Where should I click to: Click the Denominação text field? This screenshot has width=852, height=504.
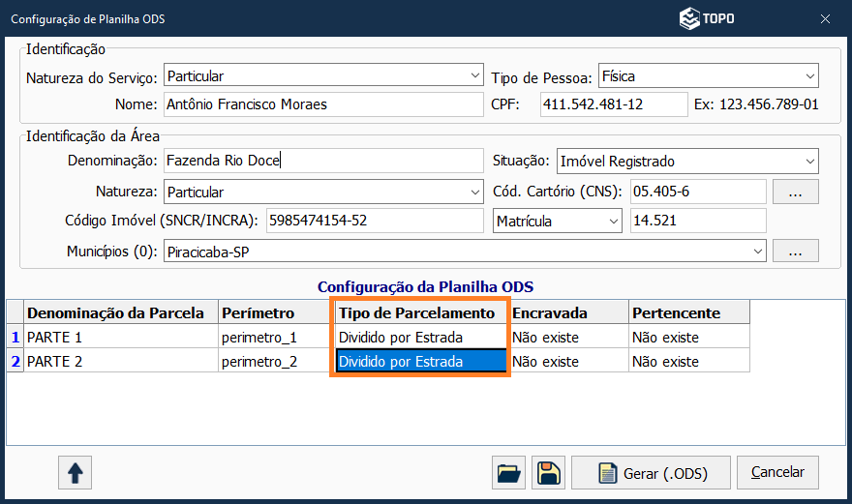pyautogui.click(x=322, y=162)
